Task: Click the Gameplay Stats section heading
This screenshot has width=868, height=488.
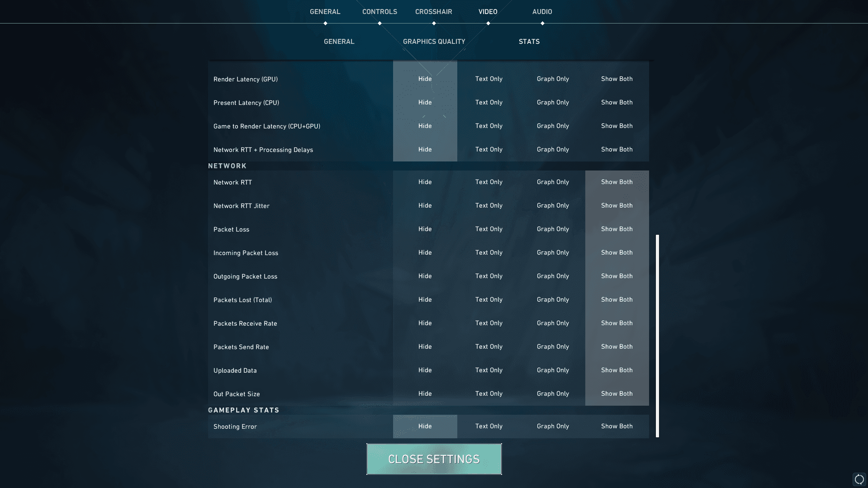Action: (x=243, y=410)
